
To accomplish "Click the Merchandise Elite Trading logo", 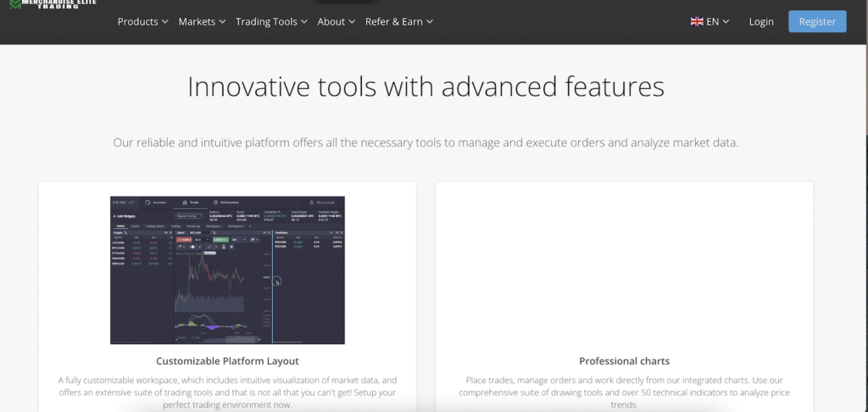I will coord(51,4).
